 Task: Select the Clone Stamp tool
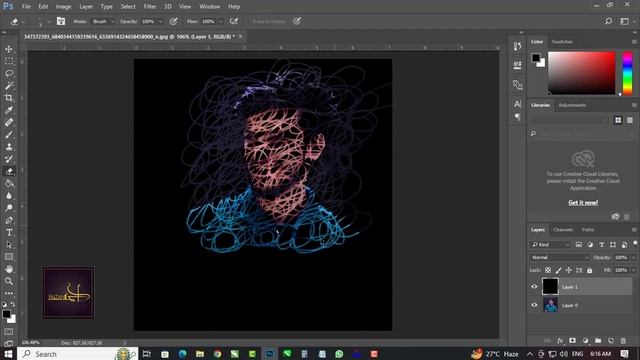[9, 147]
